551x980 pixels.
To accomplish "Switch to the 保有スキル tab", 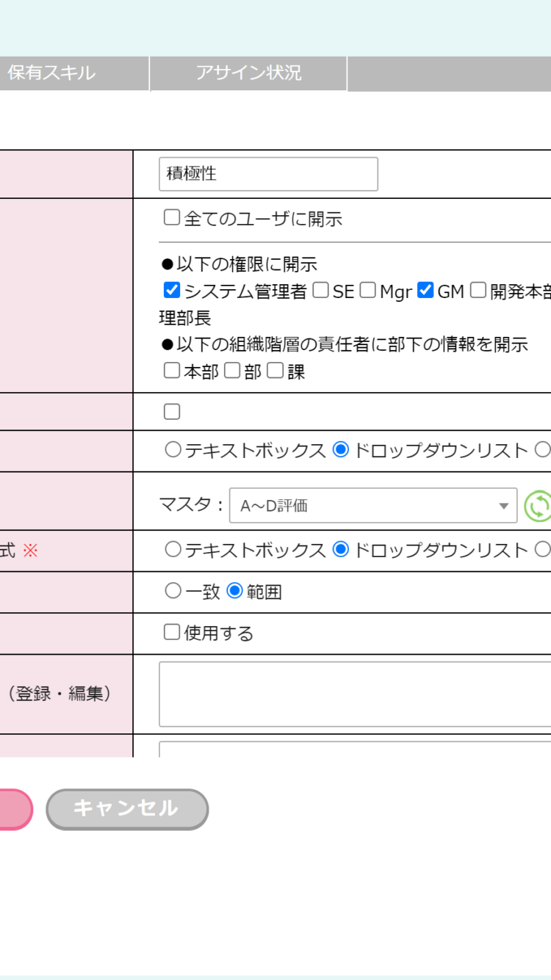I will 51,73.
